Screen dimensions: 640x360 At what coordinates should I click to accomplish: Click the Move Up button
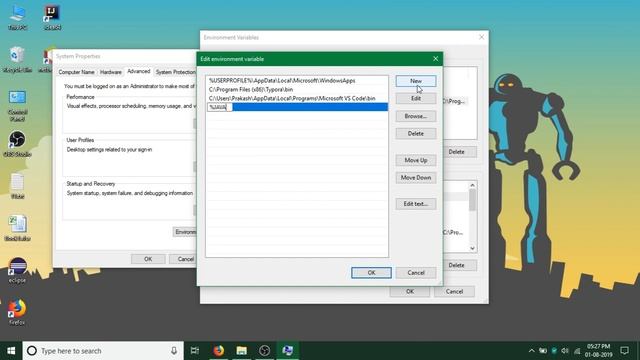pos(416,160)
